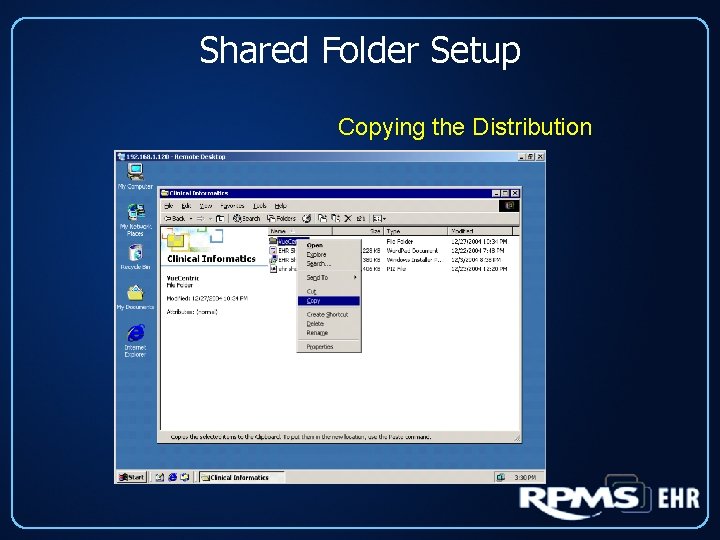This screenshot has height=540, width=720.
Task: Toggle the Folders pane in toolbar
Action: click(x=281, y=219)
